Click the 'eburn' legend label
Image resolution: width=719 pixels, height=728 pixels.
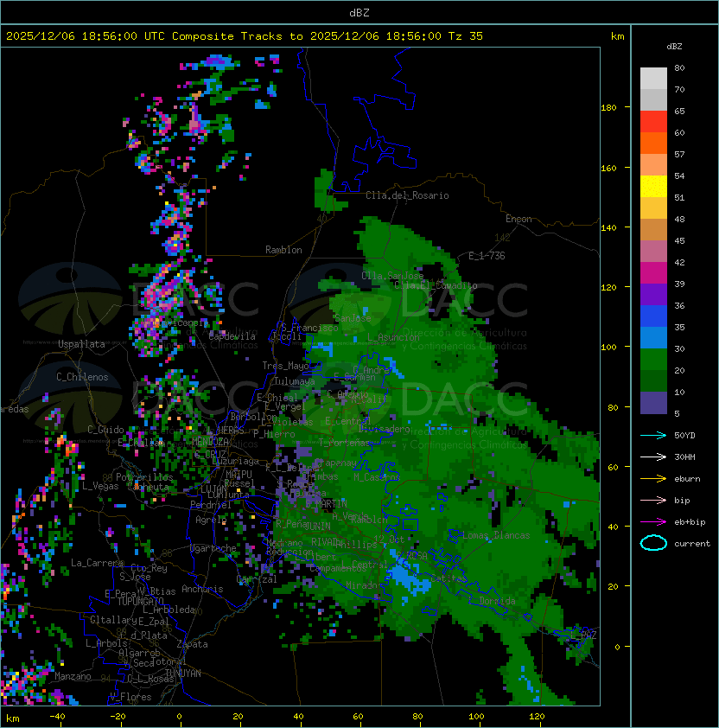click(x=687, y=479)
